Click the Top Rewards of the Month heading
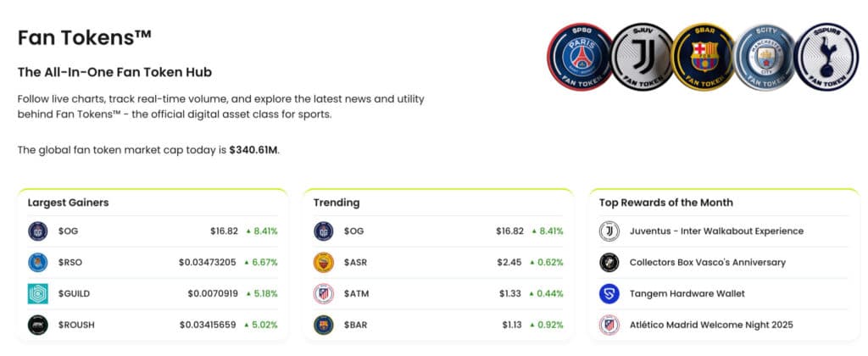This screenshot has width=868, height=356. click(x=666, y=203)
